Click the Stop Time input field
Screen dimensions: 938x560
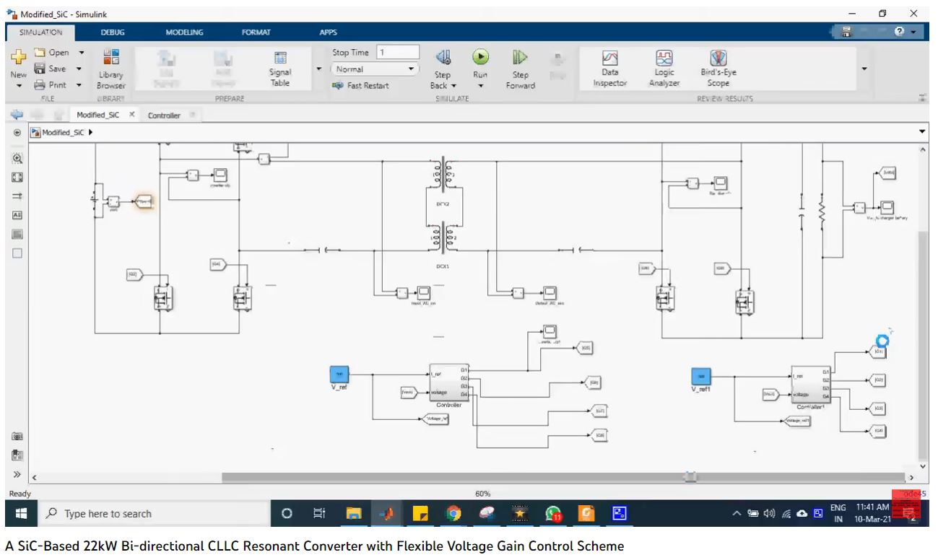(398, 52)
